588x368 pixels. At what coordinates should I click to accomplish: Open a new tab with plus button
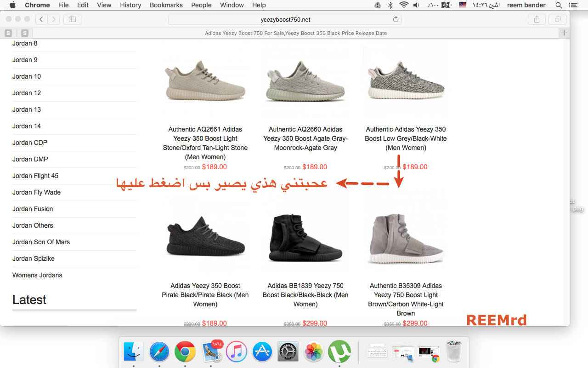[x=564, y=33]
